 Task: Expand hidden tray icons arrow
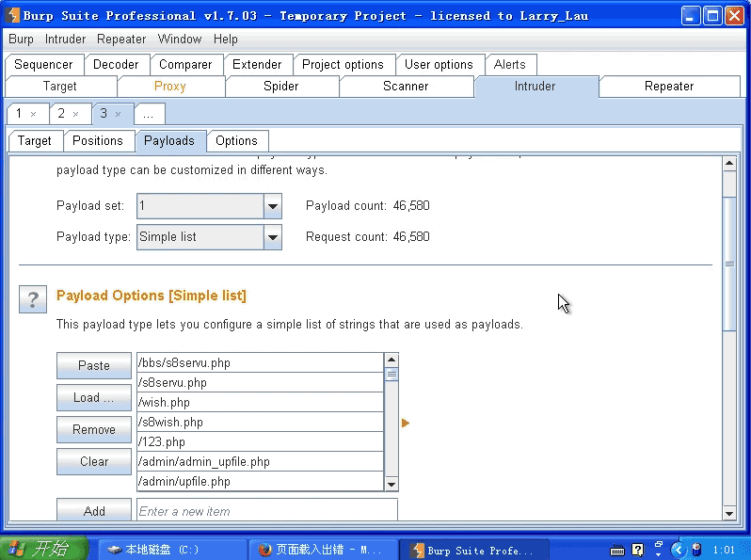click(679, 550)
